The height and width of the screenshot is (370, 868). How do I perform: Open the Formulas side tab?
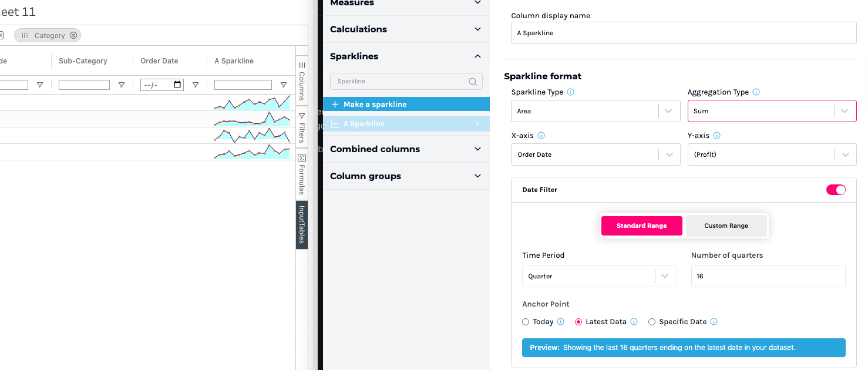tap(302, 174)
